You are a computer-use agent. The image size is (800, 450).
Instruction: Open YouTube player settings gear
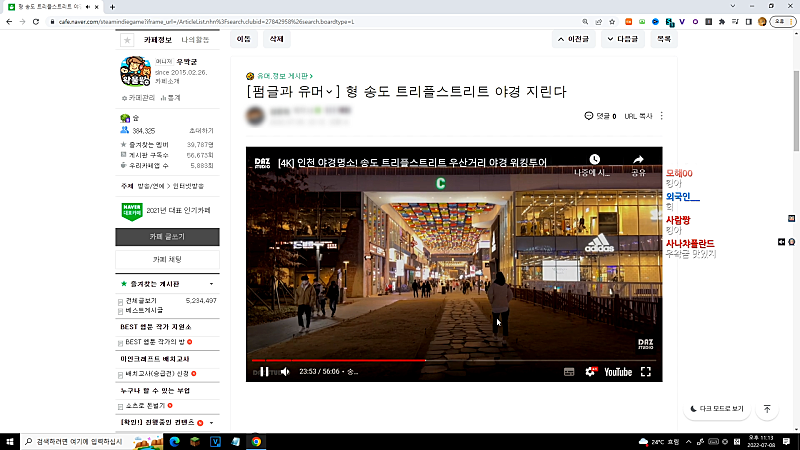pyautogui.click(x=590, y=371)
